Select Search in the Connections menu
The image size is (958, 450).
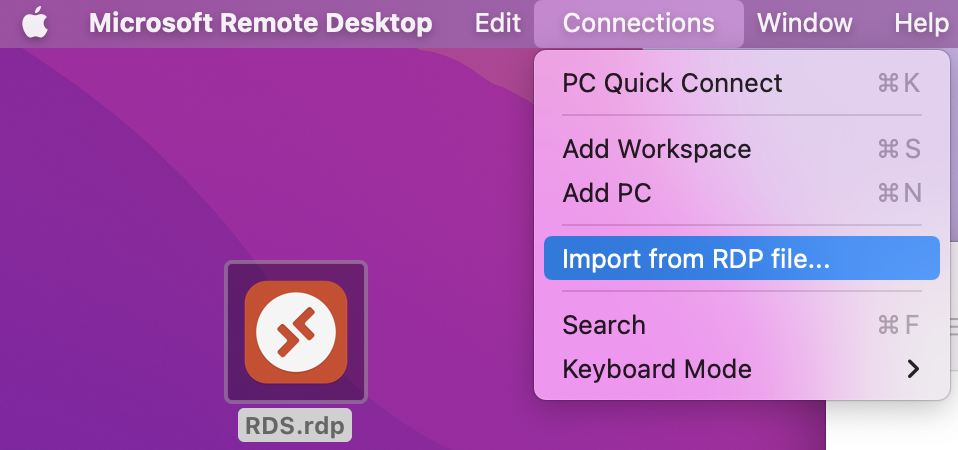(604, 325)
